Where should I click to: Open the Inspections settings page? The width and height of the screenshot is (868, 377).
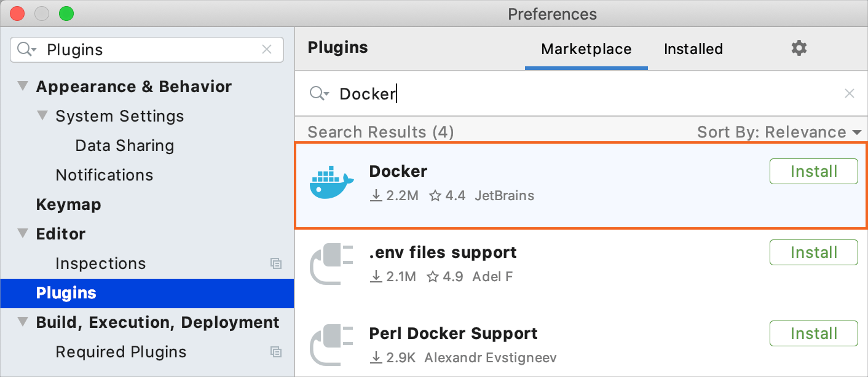(101, 263)
